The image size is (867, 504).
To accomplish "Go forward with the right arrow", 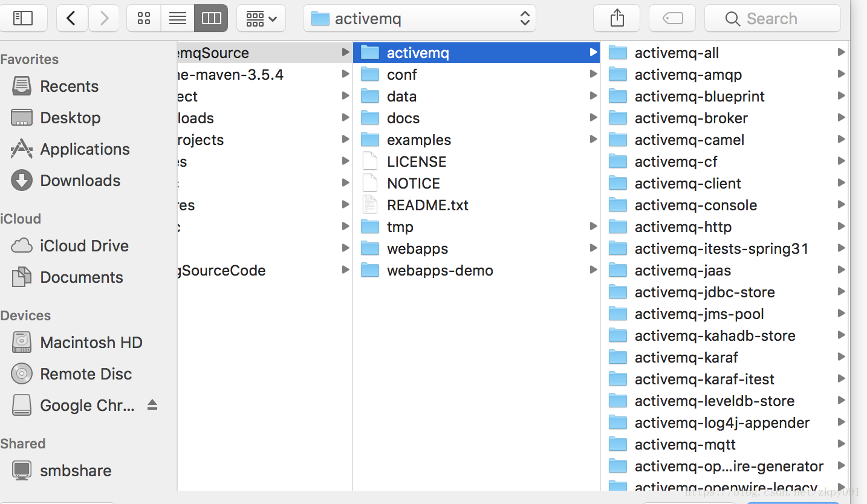I will tap(104, 18).
